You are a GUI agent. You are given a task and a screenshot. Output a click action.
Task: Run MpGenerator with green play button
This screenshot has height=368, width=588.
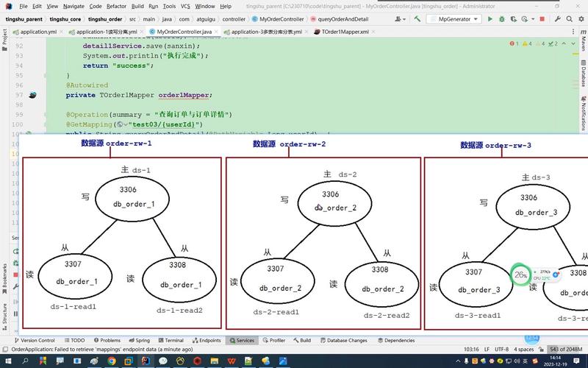490,19
